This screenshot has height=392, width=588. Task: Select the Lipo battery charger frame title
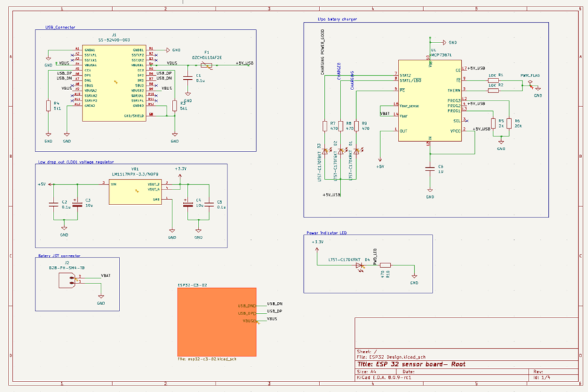(337, 19)
